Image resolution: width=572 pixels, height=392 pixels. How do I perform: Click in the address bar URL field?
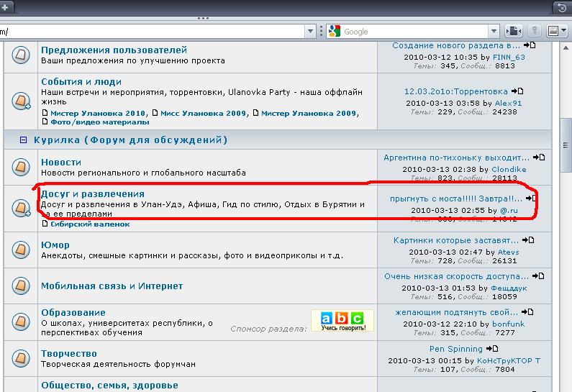[153, 32]
